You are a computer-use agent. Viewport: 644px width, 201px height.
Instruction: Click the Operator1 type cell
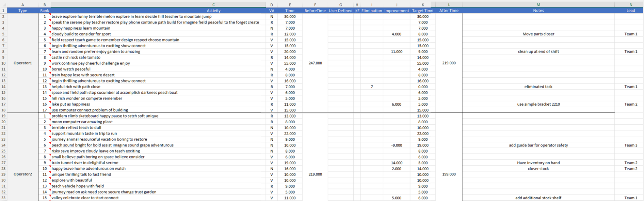(x=22, y=63)
